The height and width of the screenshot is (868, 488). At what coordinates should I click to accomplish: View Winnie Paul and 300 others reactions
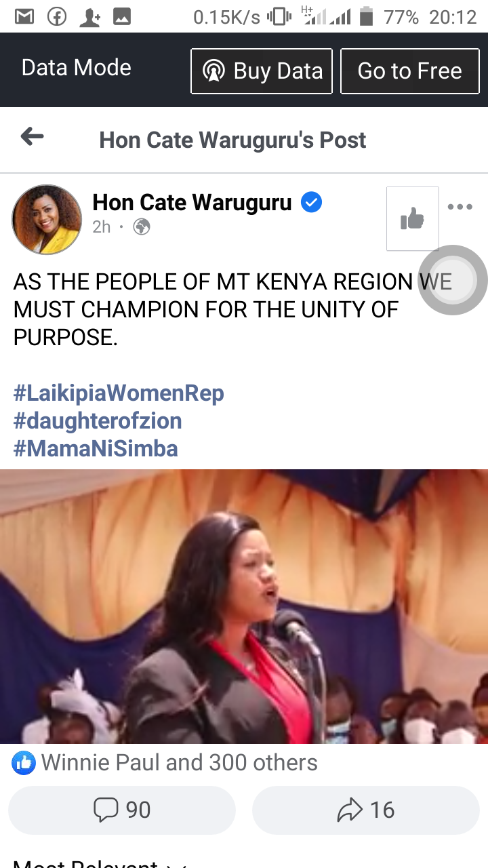coord(180,763)
